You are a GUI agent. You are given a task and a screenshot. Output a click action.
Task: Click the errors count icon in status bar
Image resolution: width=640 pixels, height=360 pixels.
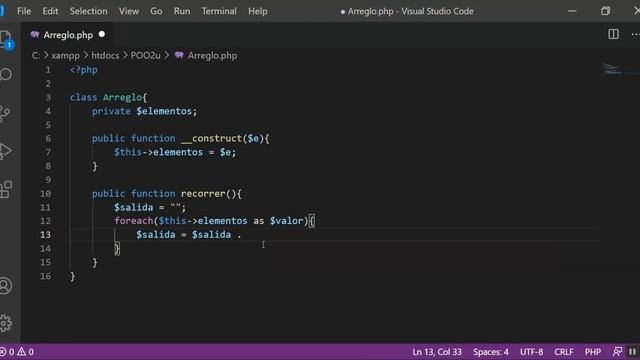3,351
